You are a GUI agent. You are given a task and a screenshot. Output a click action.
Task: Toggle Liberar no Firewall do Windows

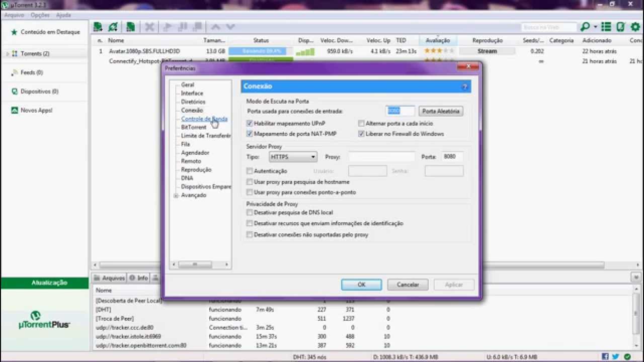click(361, 134)
